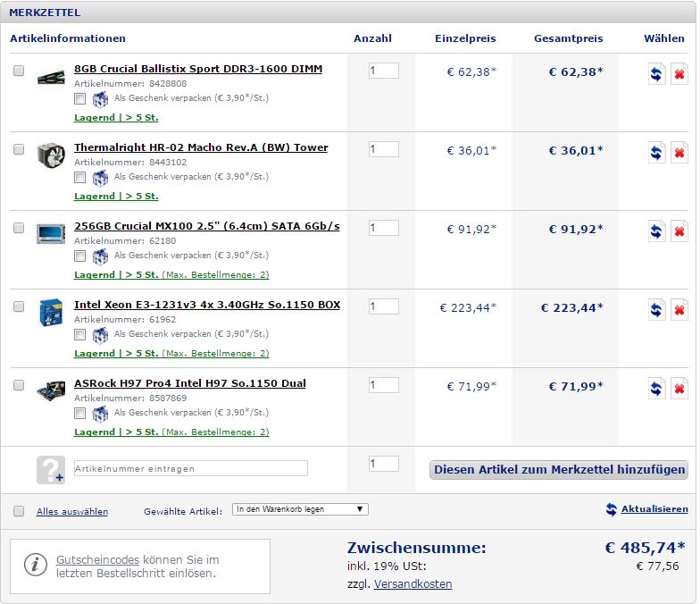Open the 'In den Warenkorb legen' dropdown
This screenshot has height=604, width=700.
pyautogui.click(x=300, y=509)
